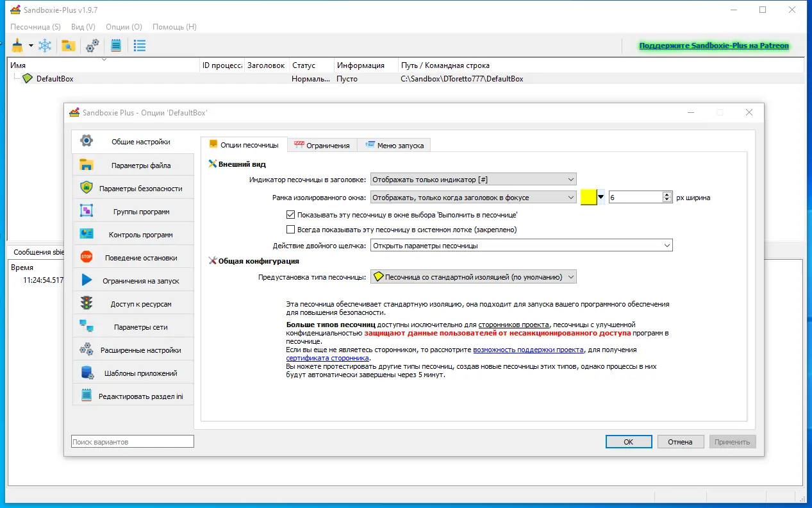Click the 11:24:54.517 message row

(x=43, y=280)
